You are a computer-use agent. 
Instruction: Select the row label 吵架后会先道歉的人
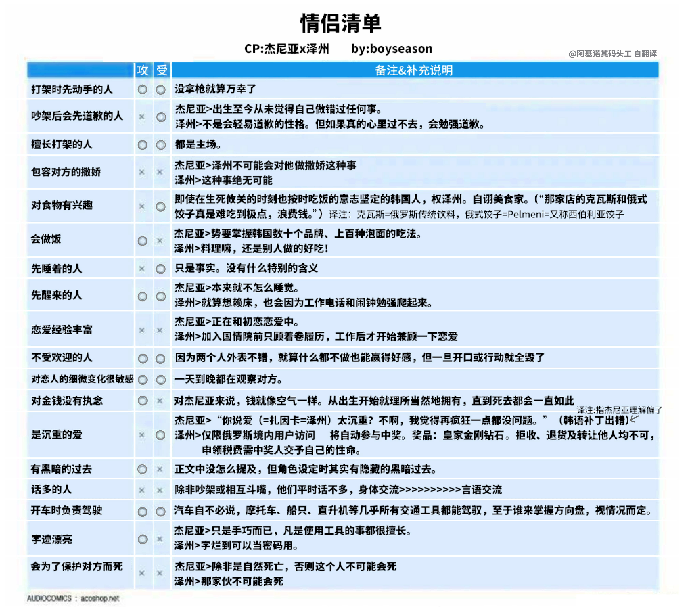click(x=77, y=116)
